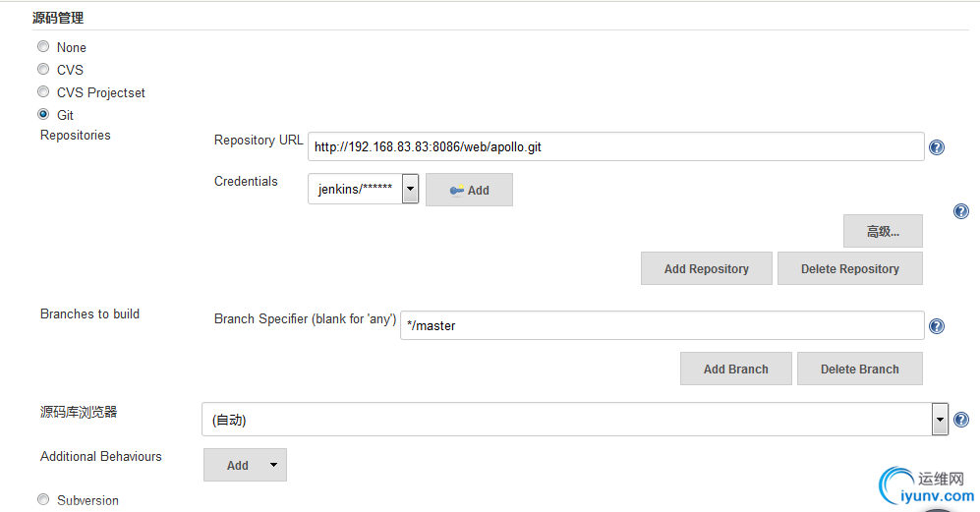This screenshot has height=512, width=980.
Task: Click the Add Branch button
Action: tap(735, 369)
